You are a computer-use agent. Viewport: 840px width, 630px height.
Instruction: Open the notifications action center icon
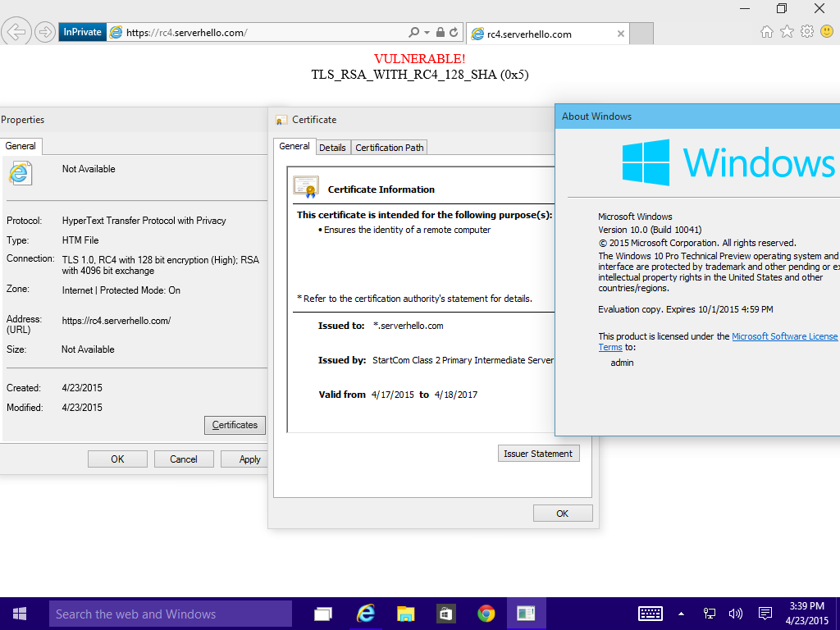pos(765,614)
